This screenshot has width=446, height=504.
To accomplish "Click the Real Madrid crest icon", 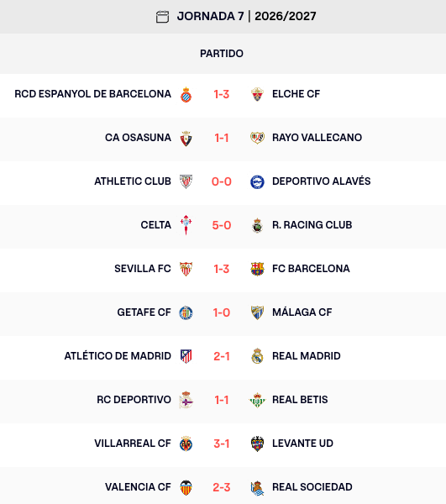I will pyautogui.click(x=257, y=356).
